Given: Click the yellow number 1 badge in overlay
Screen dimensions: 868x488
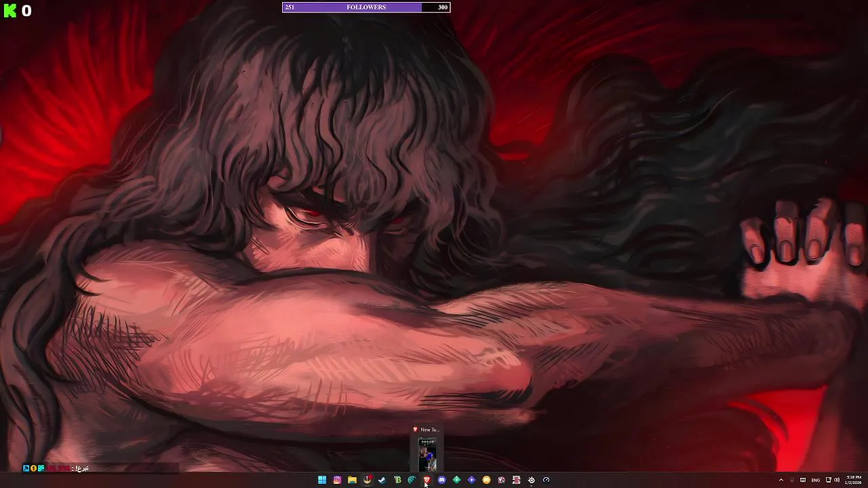Looking at the screenshot, I should coord(34,468).
